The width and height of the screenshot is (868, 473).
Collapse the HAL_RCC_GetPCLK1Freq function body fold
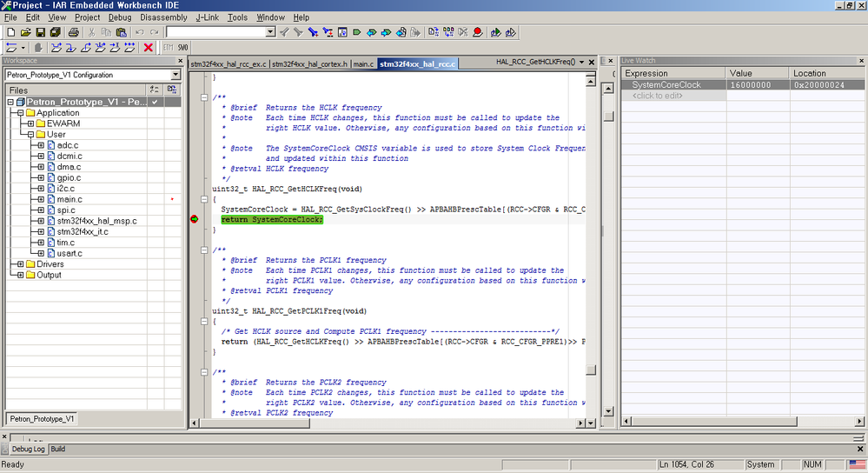click(x=204, y=321)
